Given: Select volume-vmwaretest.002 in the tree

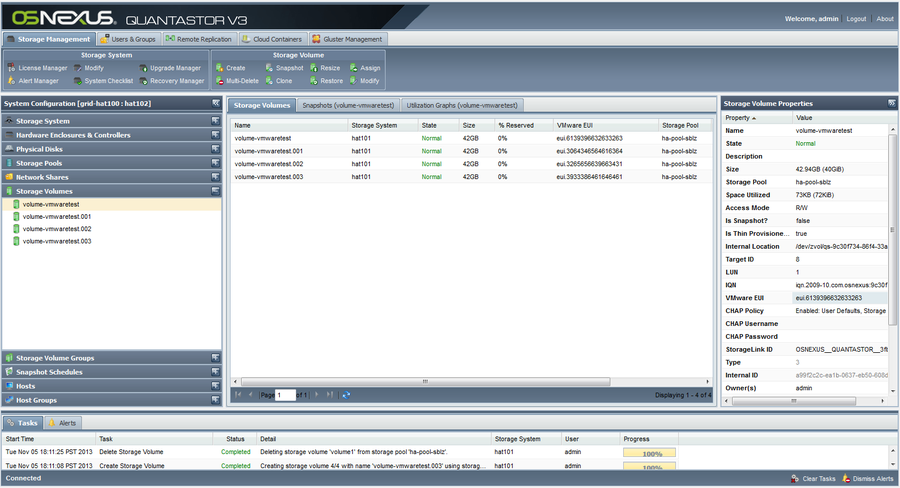Looking at the screenshot, I should pos(57,228).
